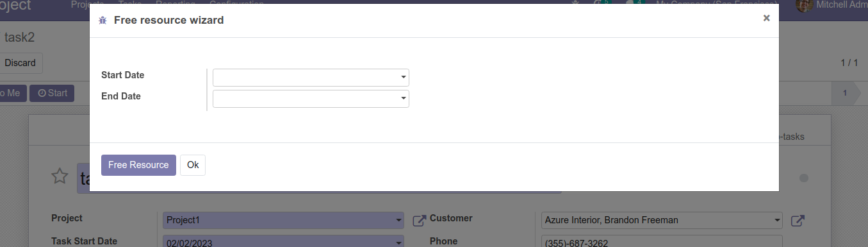
Task: Click the End Date label
Action: [x=121, y=96]
